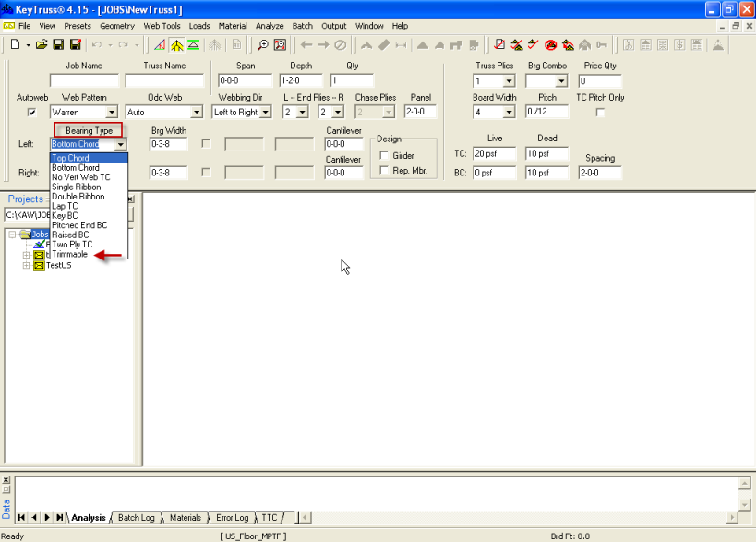
Task: Select the red-blue triangle truss icon
Action: (160, 45)
